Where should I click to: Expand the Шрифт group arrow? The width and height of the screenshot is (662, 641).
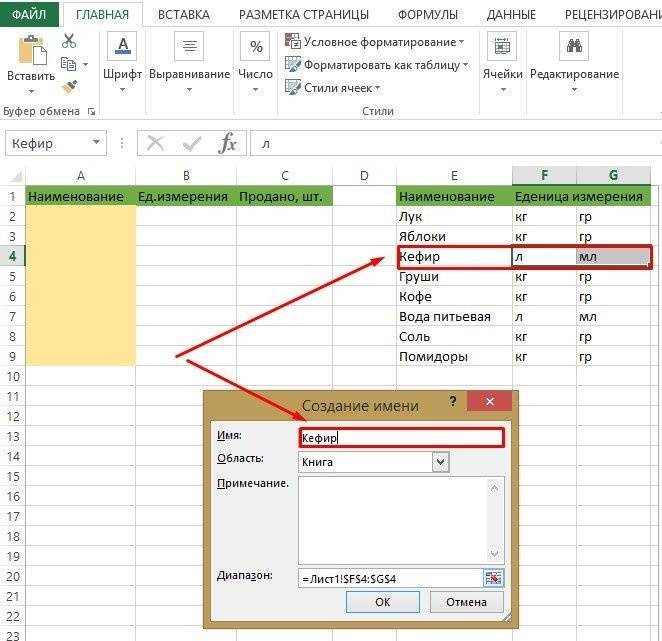tap(122, 90)
